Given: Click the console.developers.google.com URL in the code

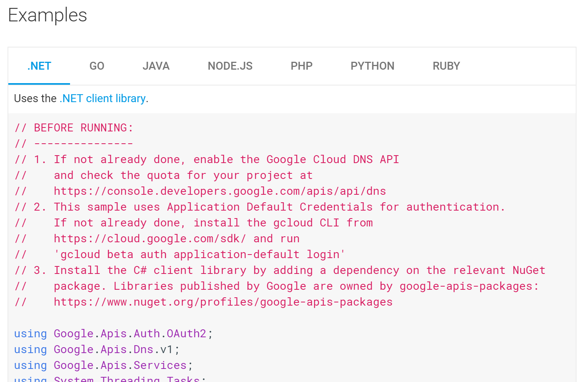Looking at the screenshot, I should coord(220,191).
